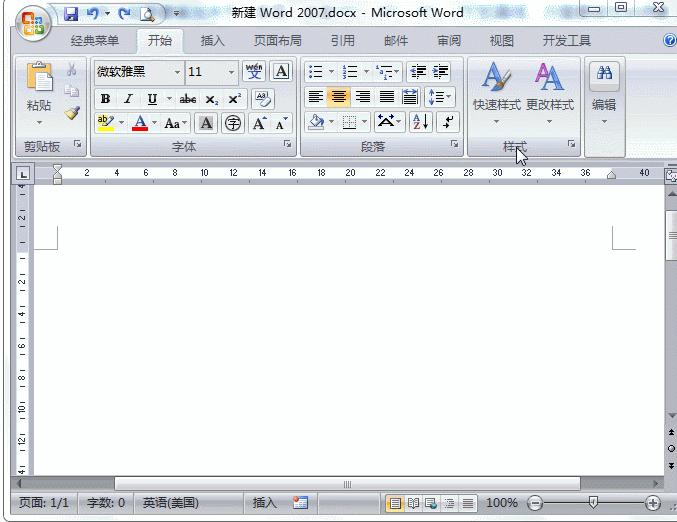Image resolution: width=677 pixels, height=522 pixels.
Task: Cut the selection with scissors icon
Action: 72,70
